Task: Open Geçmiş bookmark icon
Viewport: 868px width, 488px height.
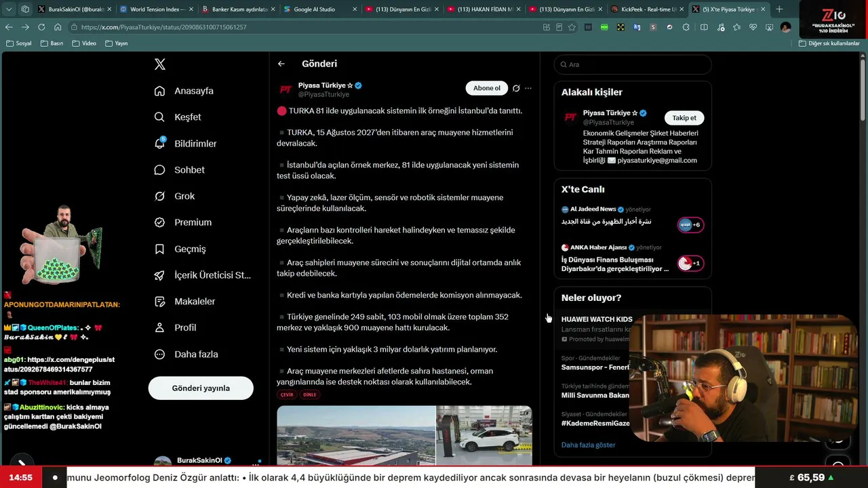Action: (159, 249)
